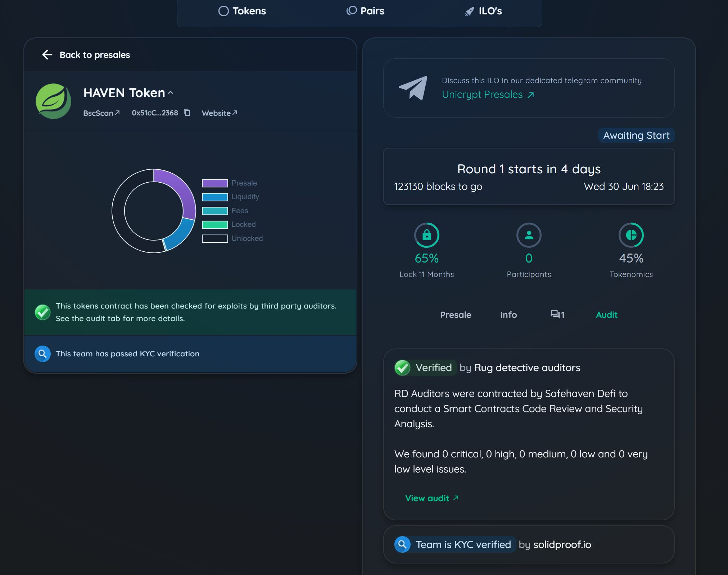
Task: Toggle the Presale legend item
Action: coord(244,183)
